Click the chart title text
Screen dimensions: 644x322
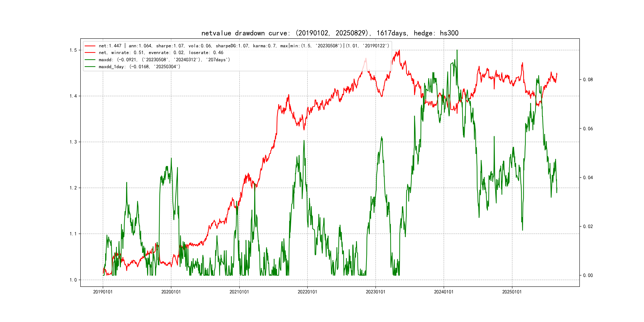330,33
